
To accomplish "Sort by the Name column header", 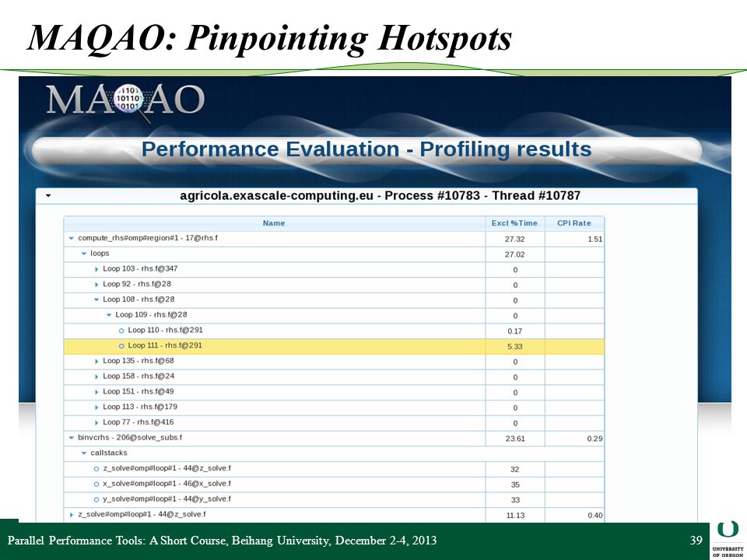I will (274, 223).
